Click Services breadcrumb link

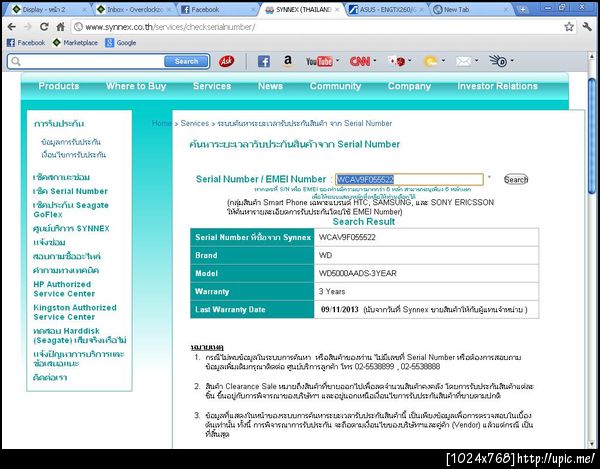pos(195,123)
